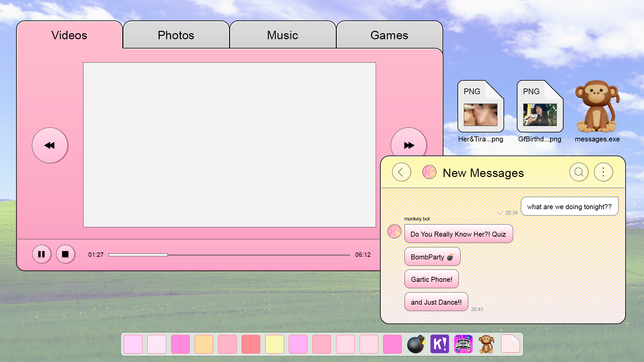Launch the purple K! app in the dock
The height and width of the screenshot is (362, 644).
[x=439, y=344]
